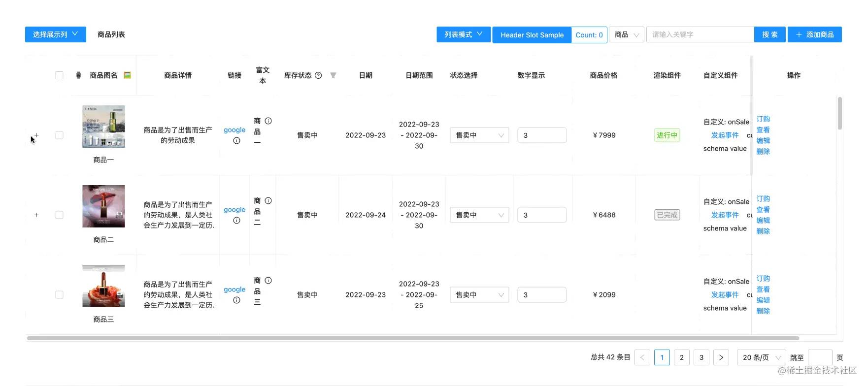This screenshot has height=386, width=868.
Task: Open the 选择展示列 dropdown
Action: (x=55, y=34)
